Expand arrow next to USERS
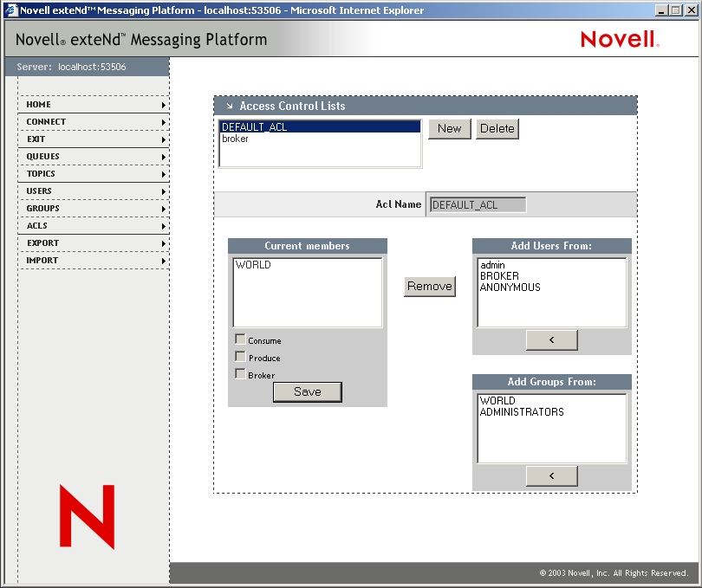702x588 pixels. [x=164, y=191]
